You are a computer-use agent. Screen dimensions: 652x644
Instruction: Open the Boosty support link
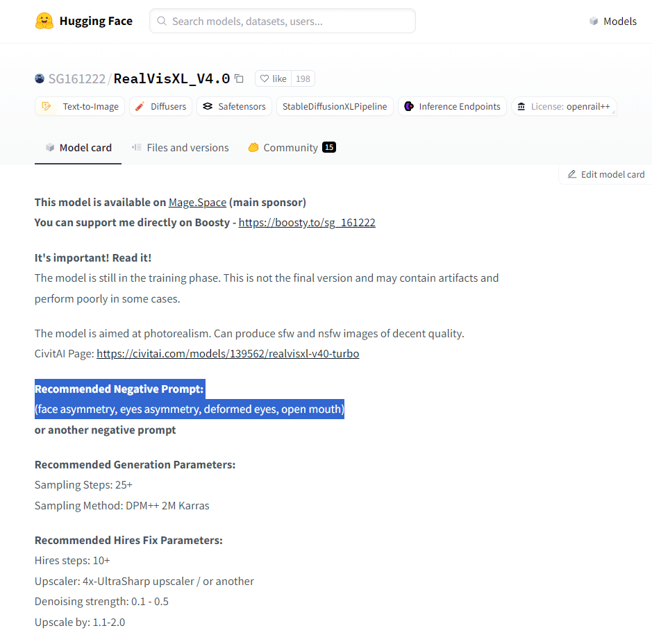click(307, 223)
